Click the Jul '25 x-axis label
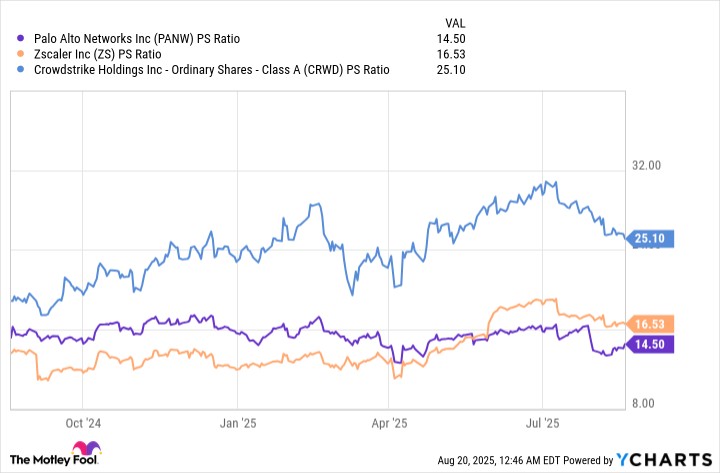Viewport: 720px width, 473px height. [x=541, y=423]
